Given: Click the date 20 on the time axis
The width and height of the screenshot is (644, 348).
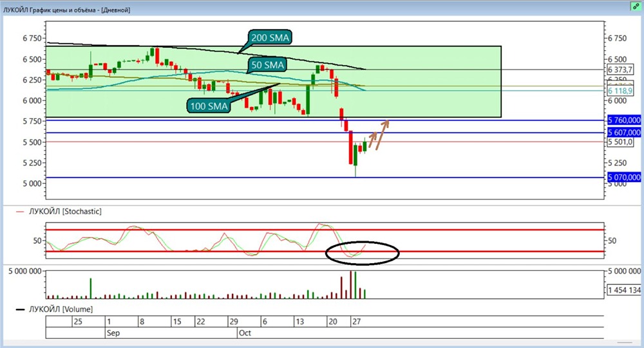Looking at the screenshot, I should (333, 322).
